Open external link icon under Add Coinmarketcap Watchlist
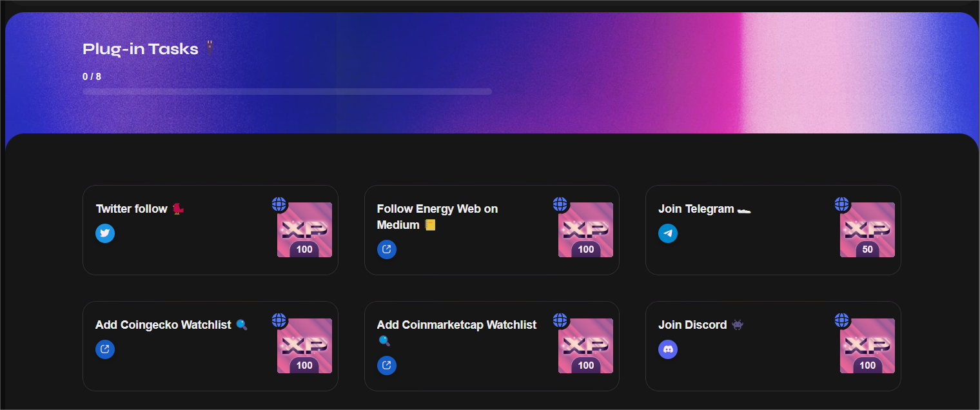 tap(387, 365)
